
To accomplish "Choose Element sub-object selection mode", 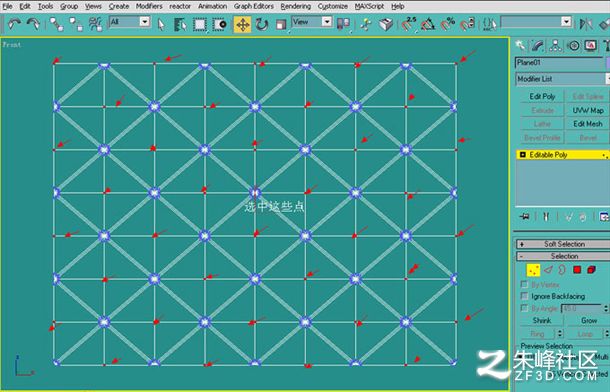I will coord(591,270).
